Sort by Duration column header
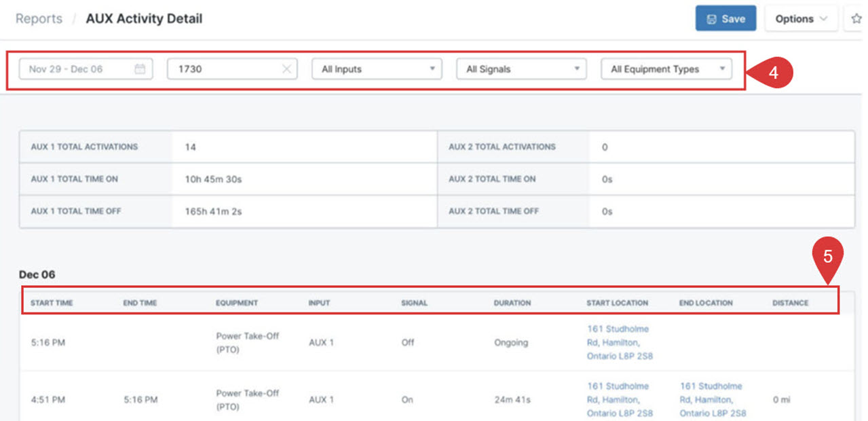The height and width of the screenshot is (421, 868). 512,303
